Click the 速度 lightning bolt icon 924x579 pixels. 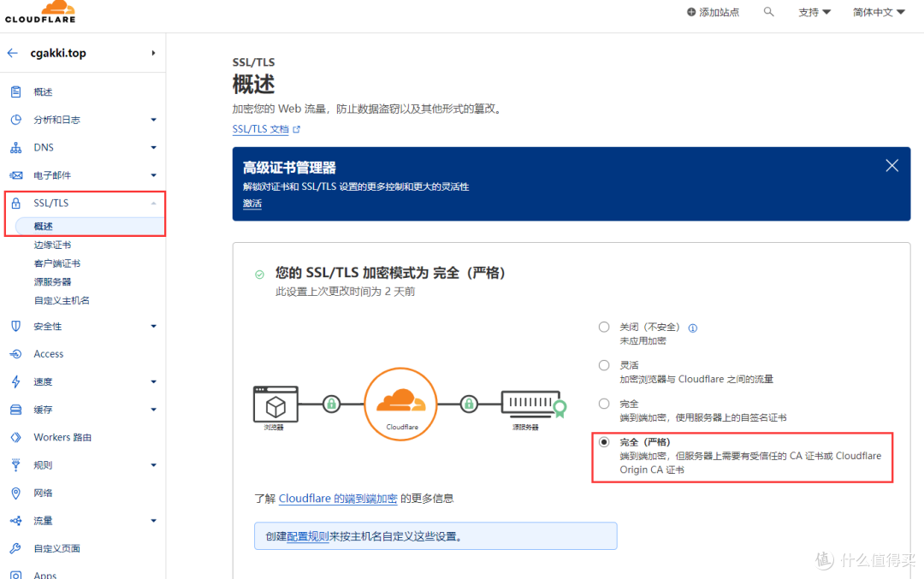pyautogui.click(x=16, y=381)
